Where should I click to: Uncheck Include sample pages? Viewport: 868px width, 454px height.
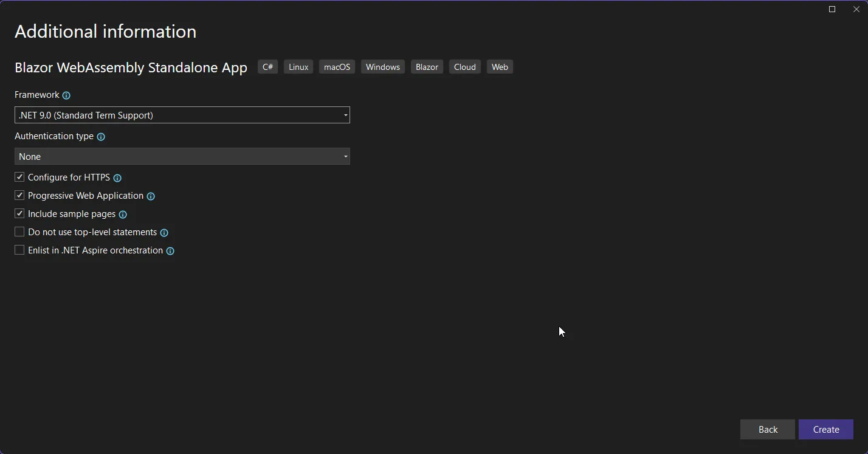click(19, 214)
